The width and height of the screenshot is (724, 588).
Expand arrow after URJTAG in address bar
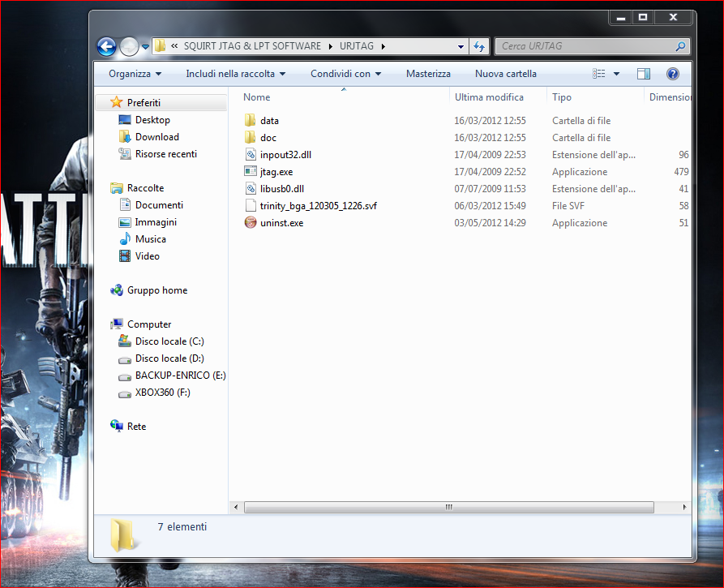383,46
